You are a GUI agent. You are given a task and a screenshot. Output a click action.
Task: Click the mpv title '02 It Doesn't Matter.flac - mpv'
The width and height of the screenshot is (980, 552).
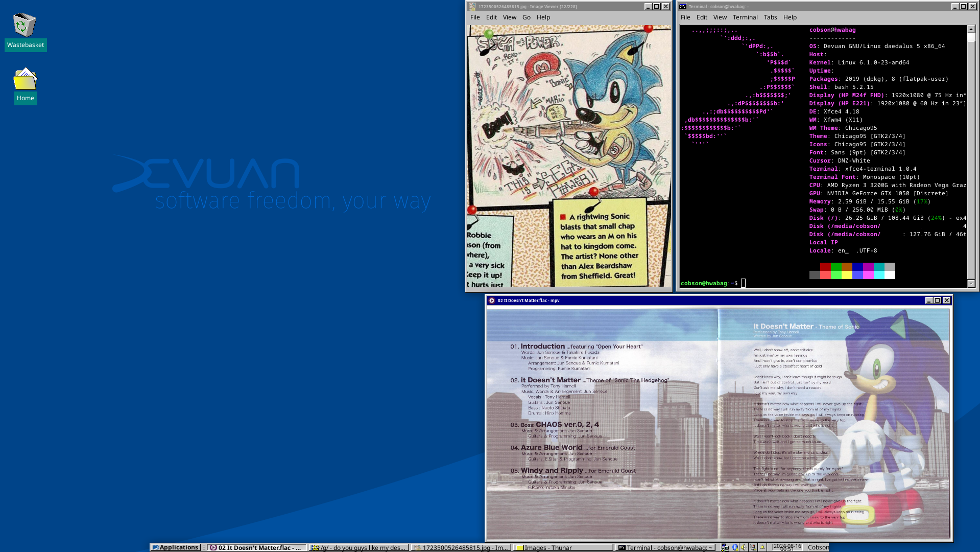click(x=529, y=301)
